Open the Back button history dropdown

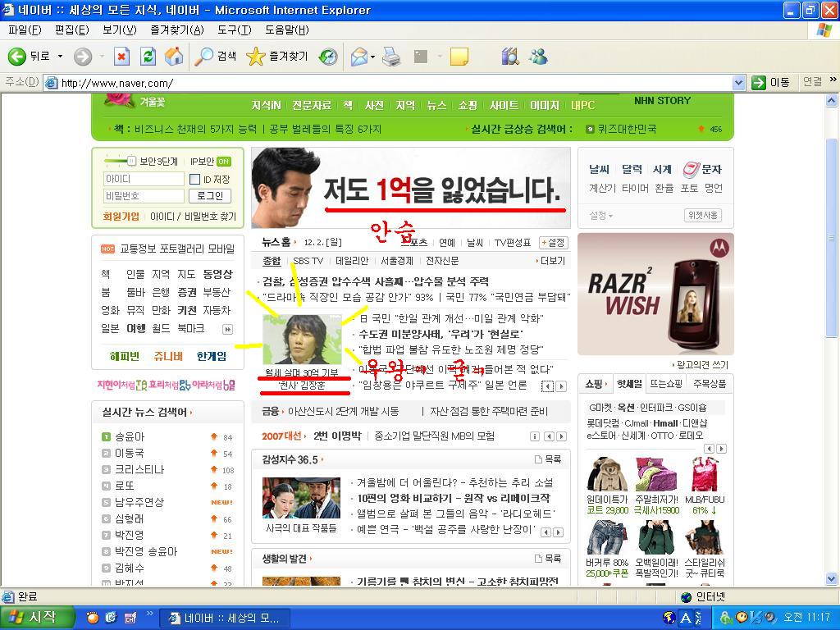click(x=60, y=57)
